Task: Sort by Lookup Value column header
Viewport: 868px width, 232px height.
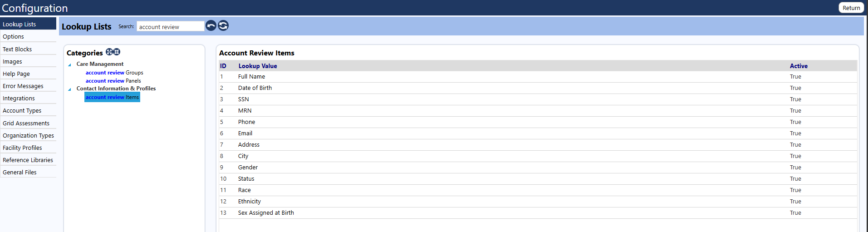Action: coord(258,66)
